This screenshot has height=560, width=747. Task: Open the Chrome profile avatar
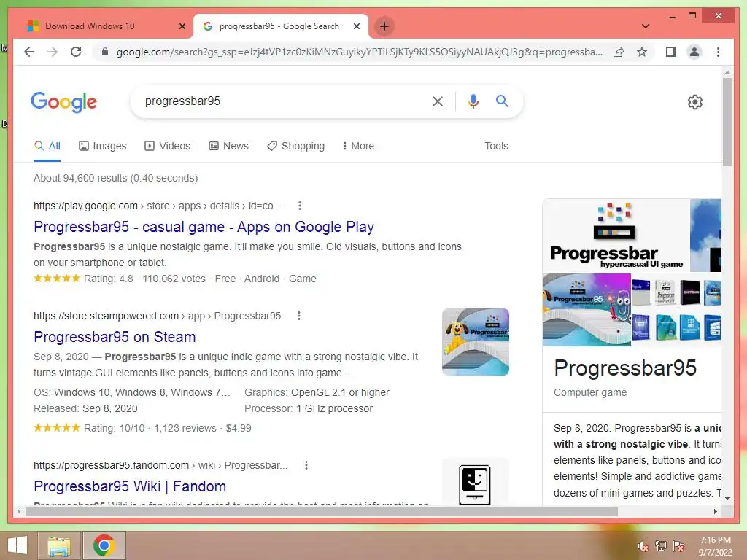(694, 52)
